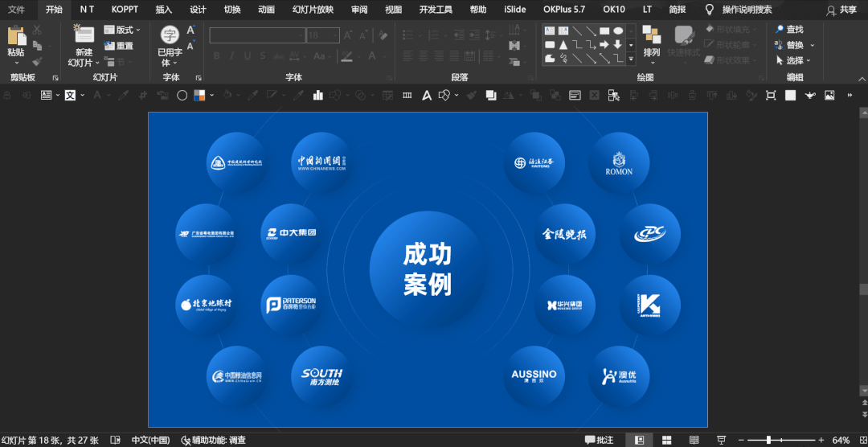Viewport: 868px width, 447px height.
Task: Click the colored squares theme color icon
Action: point(199,96)
